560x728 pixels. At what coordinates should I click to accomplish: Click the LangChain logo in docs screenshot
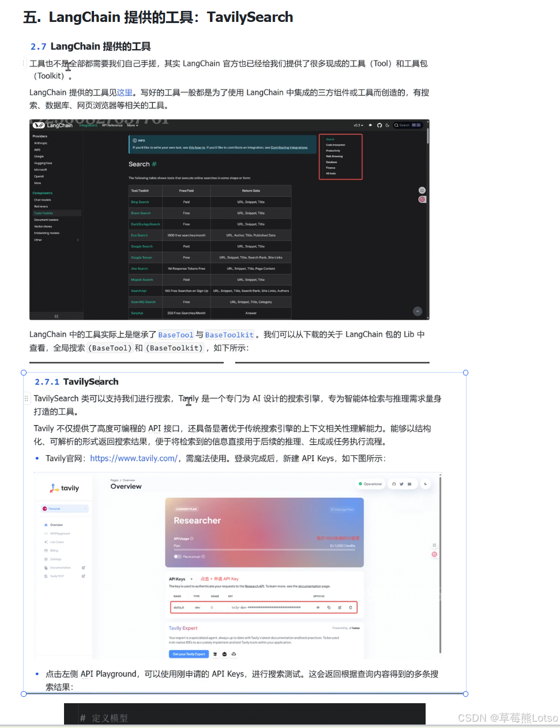(x=52, y=125)
